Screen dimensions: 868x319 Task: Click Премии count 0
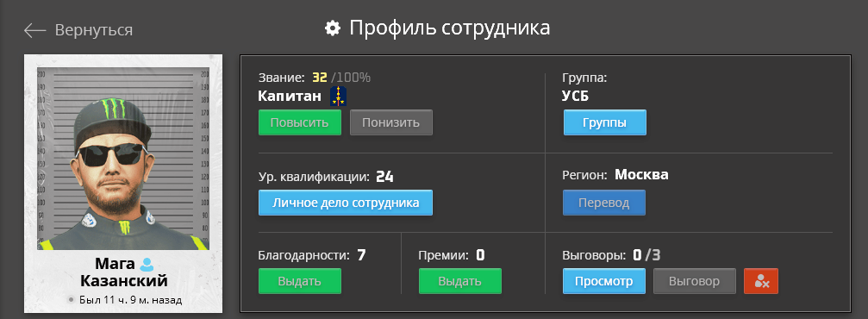pos(480,255)
